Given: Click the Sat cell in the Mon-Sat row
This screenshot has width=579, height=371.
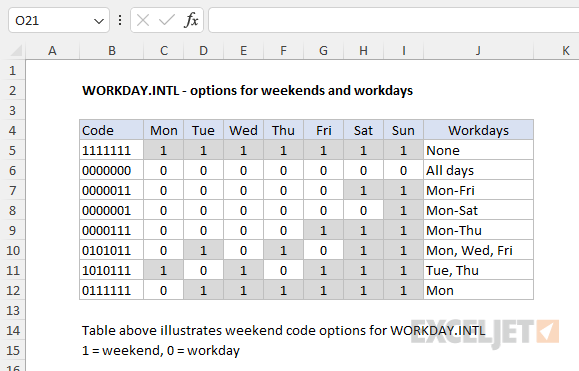Looking at the screenshot, I should [363, 210].
